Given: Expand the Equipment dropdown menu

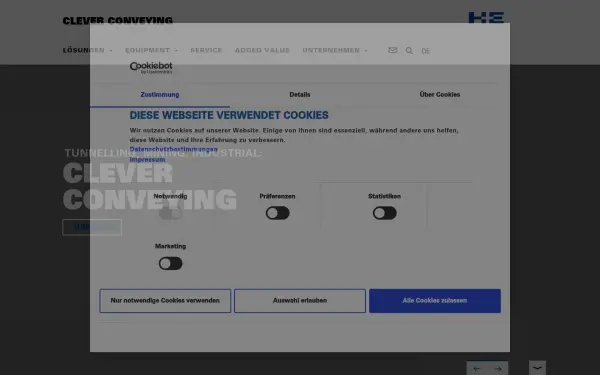Looking at the screenshot, I should [152, 50].
